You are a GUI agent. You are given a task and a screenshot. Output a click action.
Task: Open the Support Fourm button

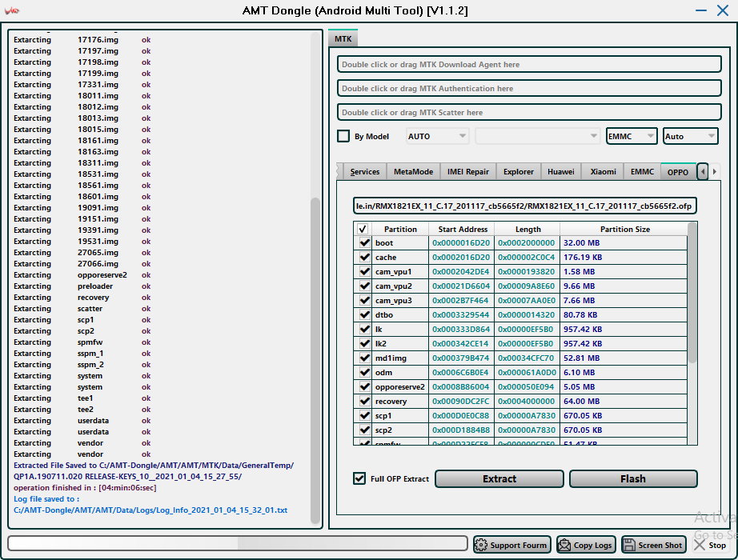512,545
